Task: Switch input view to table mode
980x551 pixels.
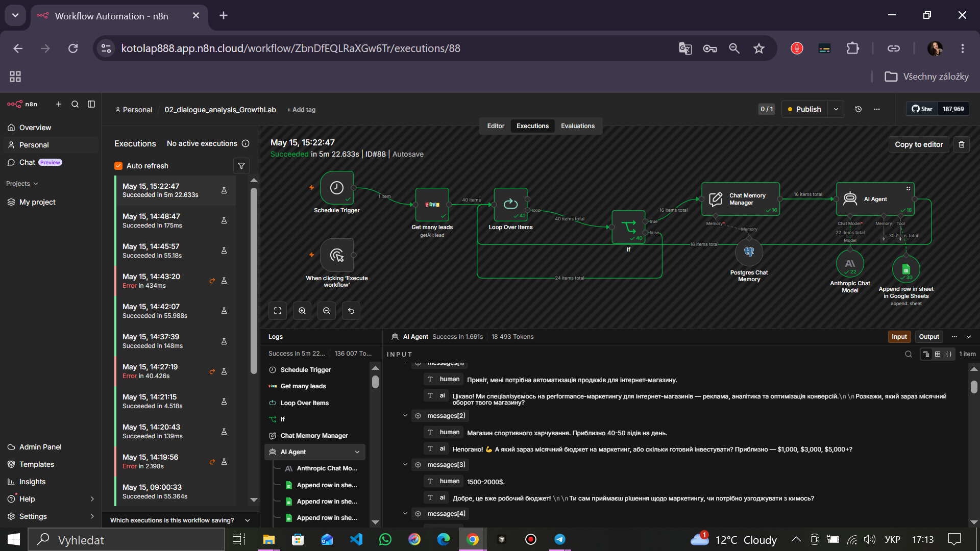Action: (x=938, y=354)
